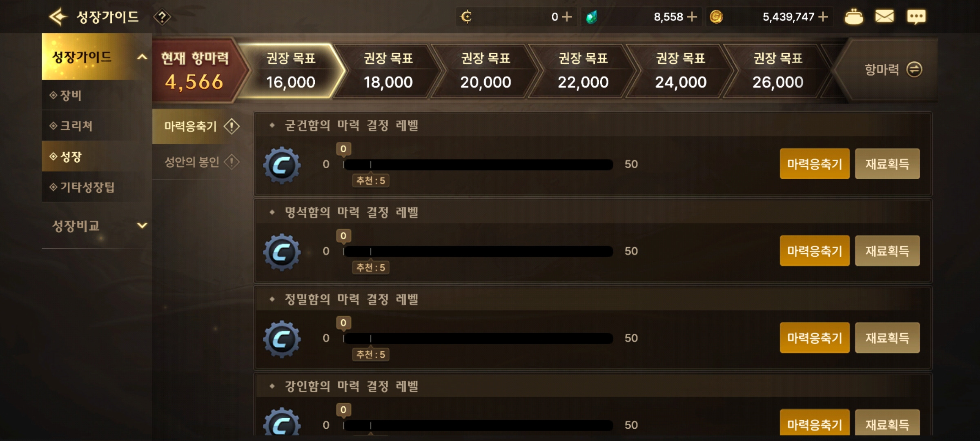Image resolution: width=980 pixels, height=441 pixels.
Task: Click the gear C icon of 굳건함의 마력 결정
Action: coord(282,165)
